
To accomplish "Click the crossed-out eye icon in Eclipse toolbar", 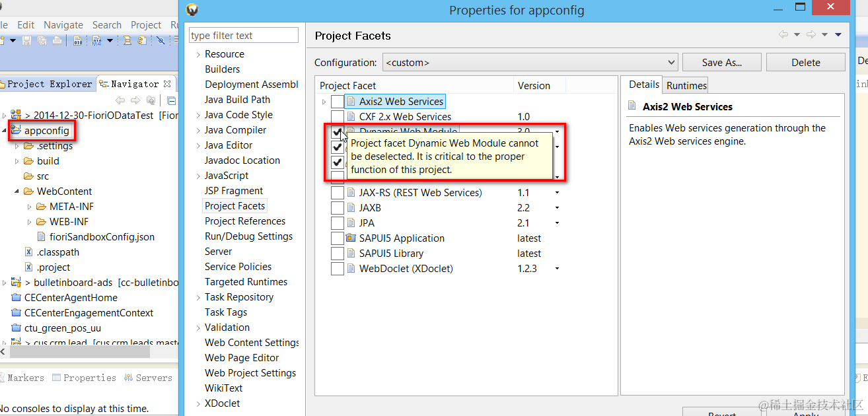I will 161,41.
